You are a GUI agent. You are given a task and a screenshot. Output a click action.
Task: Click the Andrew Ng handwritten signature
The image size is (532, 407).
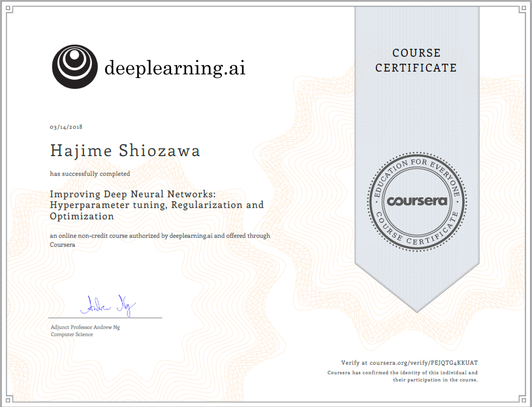pyautogui.click(x=108, y=305)
